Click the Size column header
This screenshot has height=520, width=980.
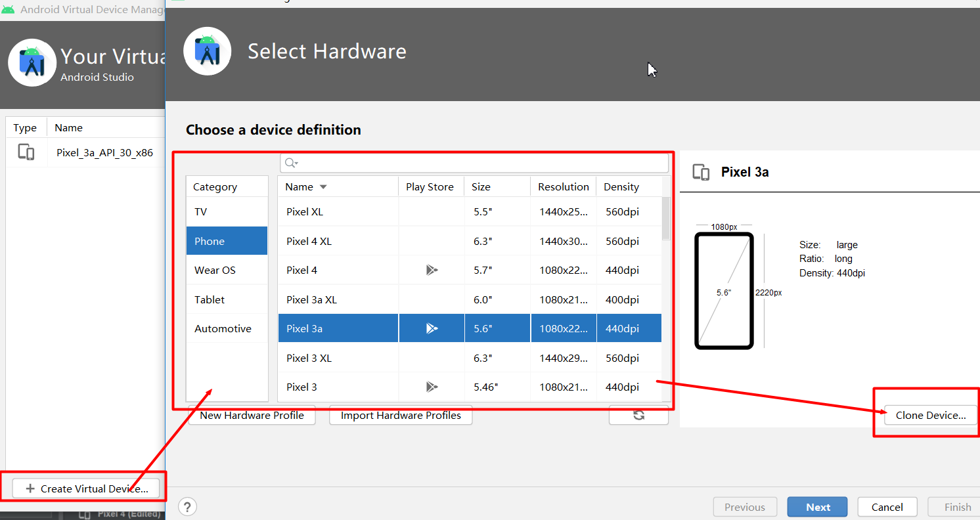497,186
